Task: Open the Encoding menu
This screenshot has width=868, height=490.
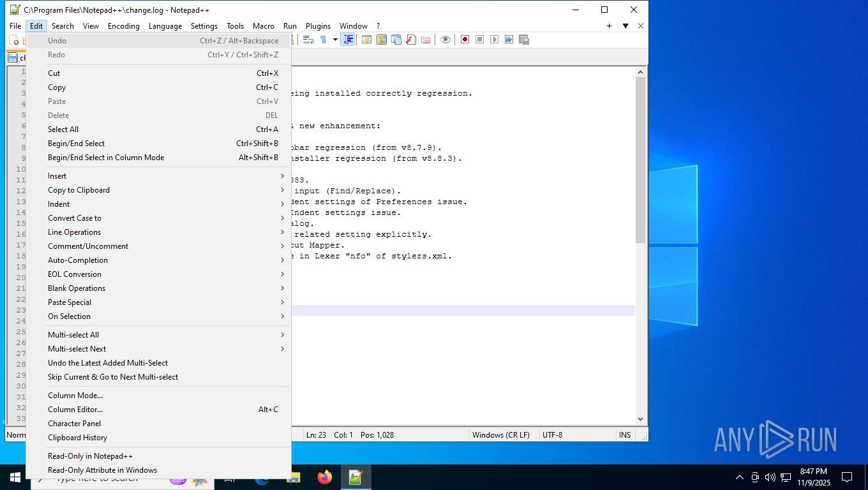Action: (x=123, y=26)
